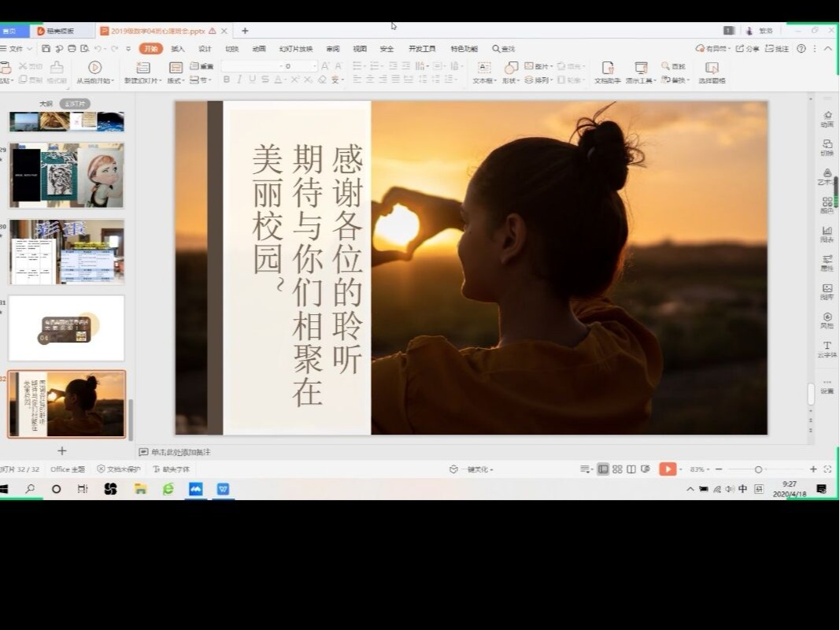The height and width of the screenshot is (630, 840).
Task: Open the 动画 animation panel in right sidebar
Action: click(x=827, y=119)
